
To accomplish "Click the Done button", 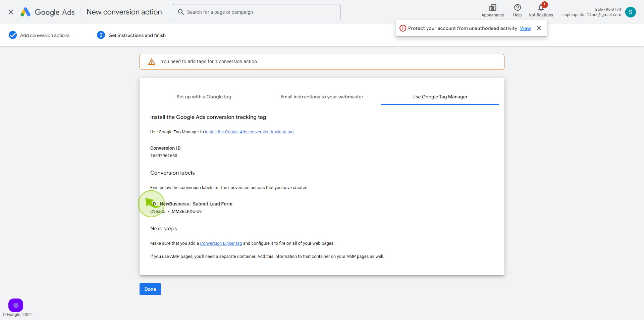I will (150, 289).
